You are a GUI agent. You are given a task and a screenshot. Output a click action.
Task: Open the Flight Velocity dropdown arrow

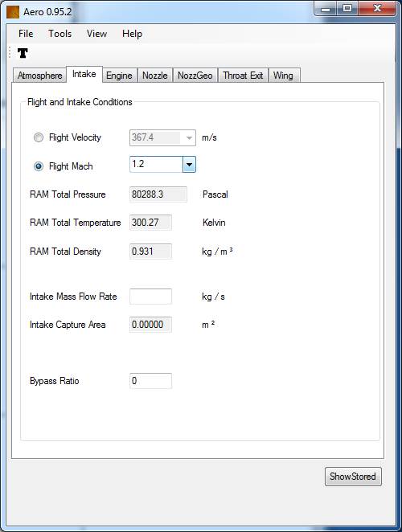(x=189, y=137)
